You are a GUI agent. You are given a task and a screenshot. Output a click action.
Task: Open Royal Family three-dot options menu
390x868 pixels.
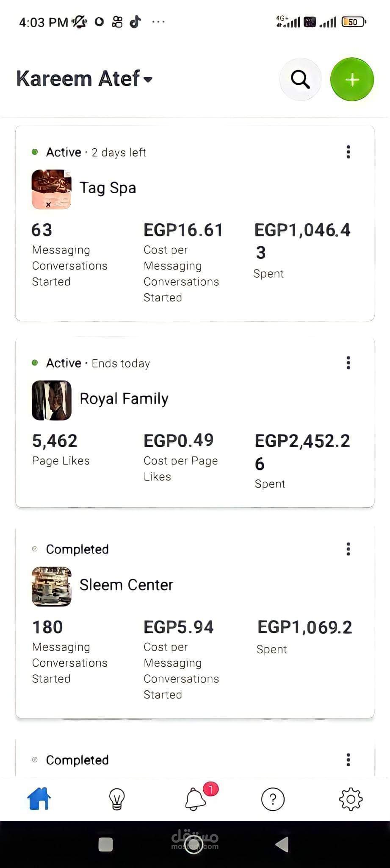point(348,363)
